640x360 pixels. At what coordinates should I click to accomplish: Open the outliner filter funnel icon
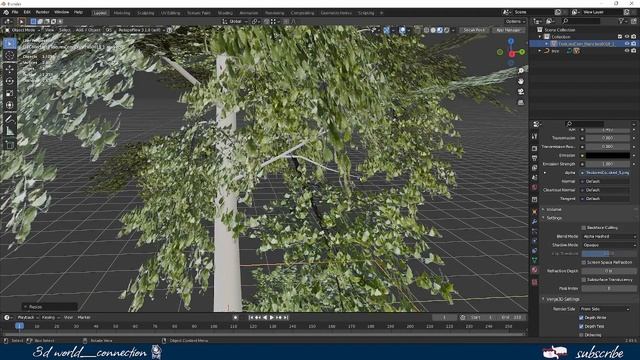coord(621,21)
